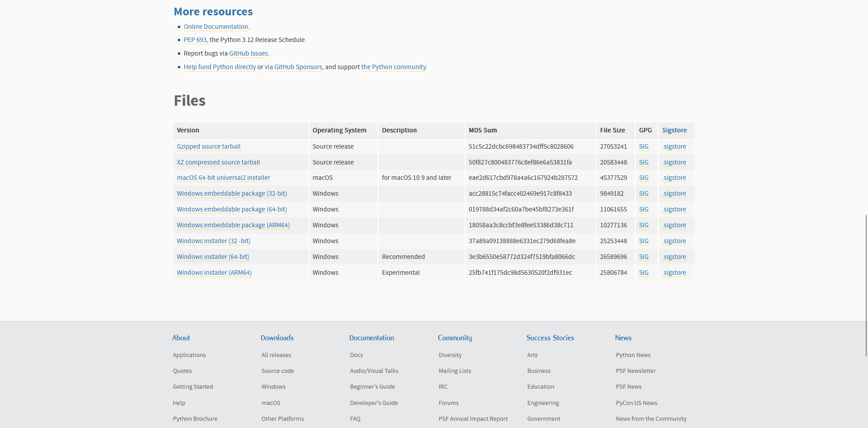Open .sigstore for Gzipped source tarball
This screenshot has width=868, height=428.
[674, 146]
